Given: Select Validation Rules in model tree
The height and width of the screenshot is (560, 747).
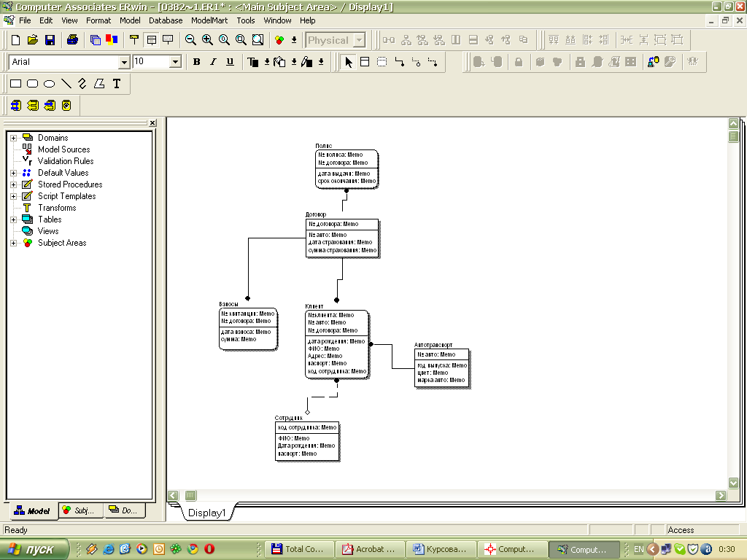Looking at the screenshot, I should (66, 161).
